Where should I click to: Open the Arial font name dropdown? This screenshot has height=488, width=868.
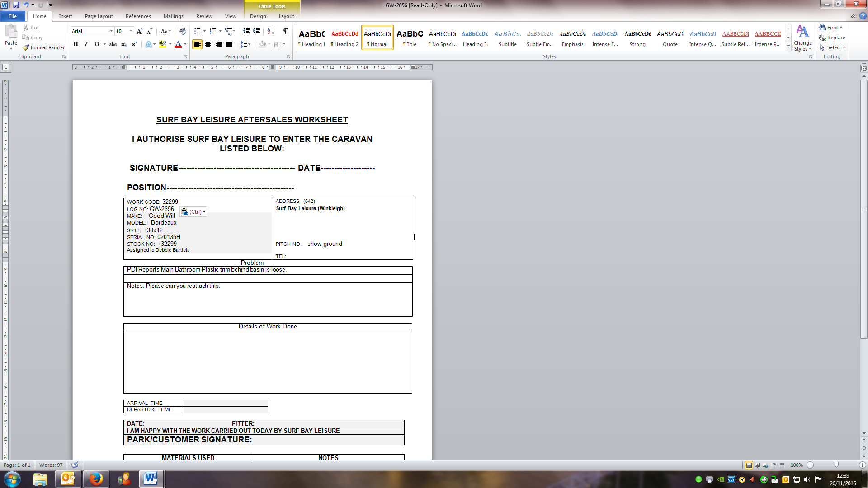[x=111, y=31]
